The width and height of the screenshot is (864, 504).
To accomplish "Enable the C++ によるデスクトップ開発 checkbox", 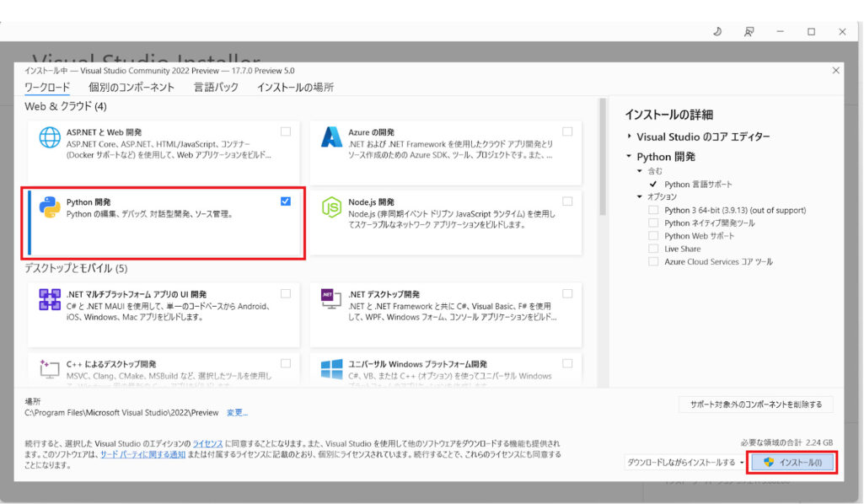I will [x=286, y=363].
